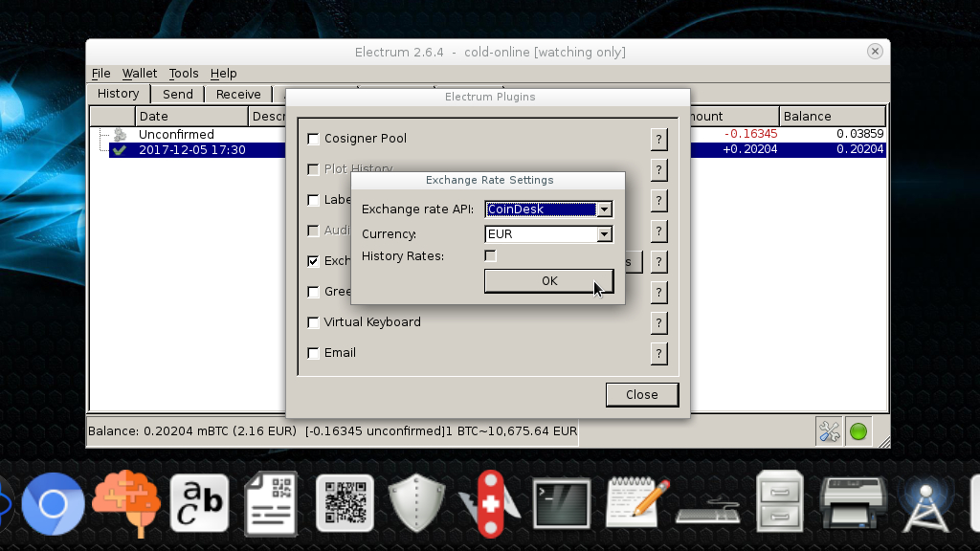Open the File menu

[x=100, y=73]
